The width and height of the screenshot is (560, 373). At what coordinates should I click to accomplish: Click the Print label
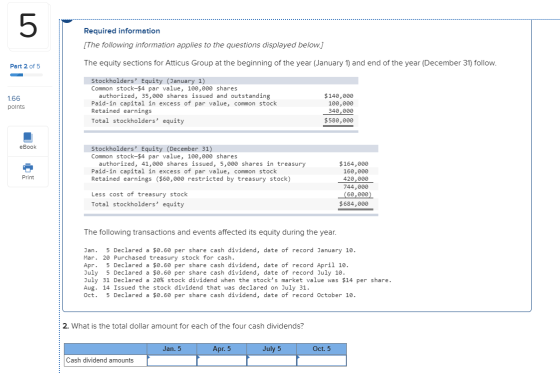28,177
